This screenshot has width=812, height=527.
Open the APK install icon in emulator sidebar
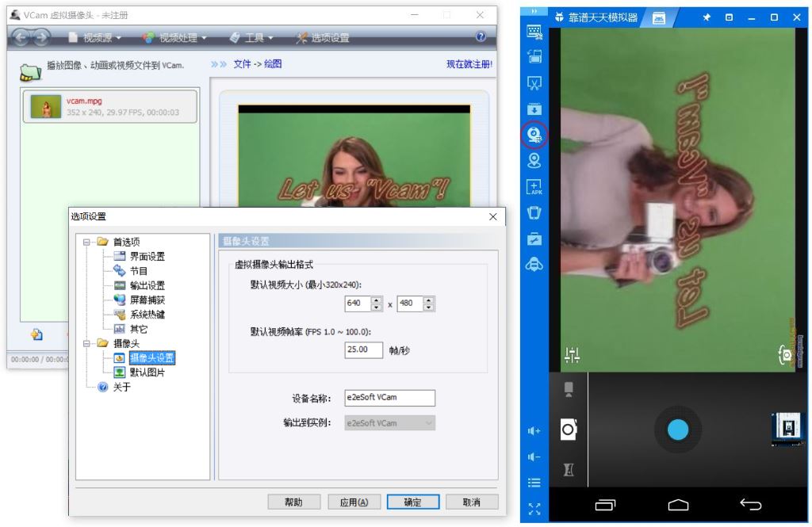(x=534, y=187)
